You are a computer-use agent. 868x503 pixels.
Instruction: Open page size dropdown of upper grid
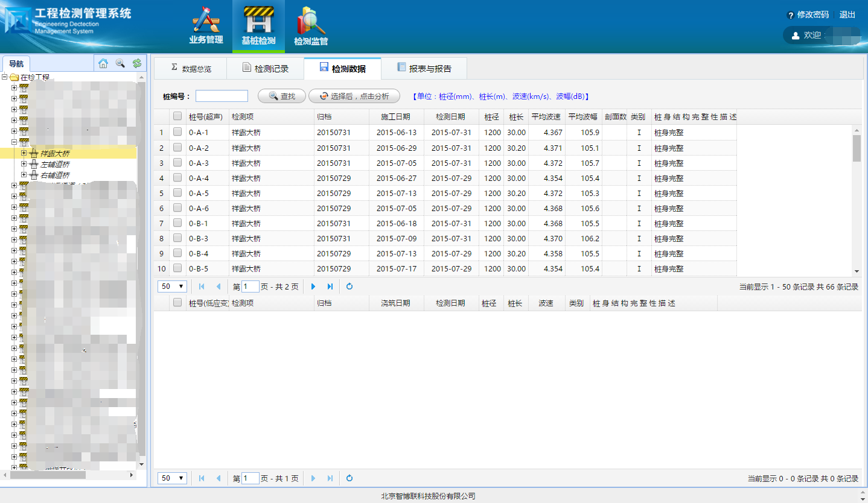[x=172, y=286]
